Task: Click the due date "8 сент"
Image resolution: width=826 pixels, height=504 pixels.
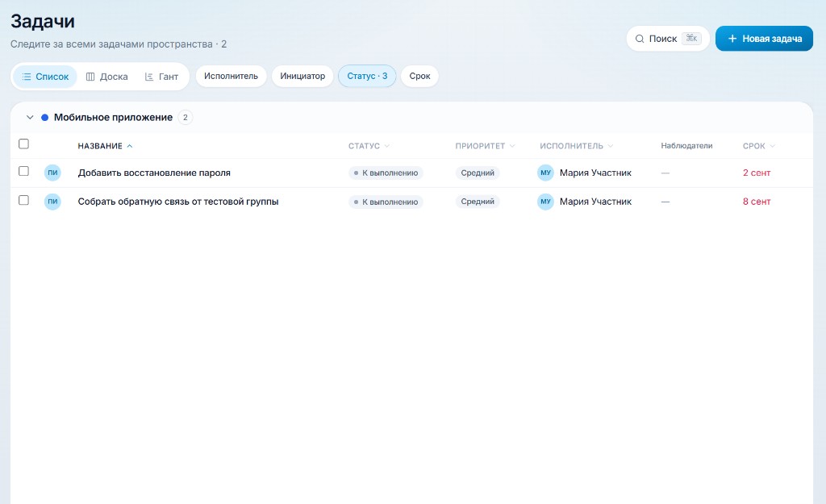Action: tap(757, 201)
